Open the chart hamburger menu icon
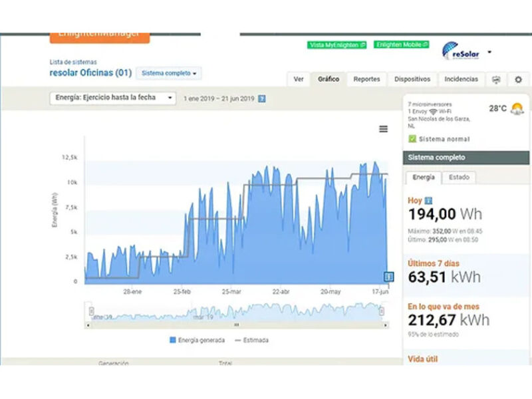 point(384,129)
